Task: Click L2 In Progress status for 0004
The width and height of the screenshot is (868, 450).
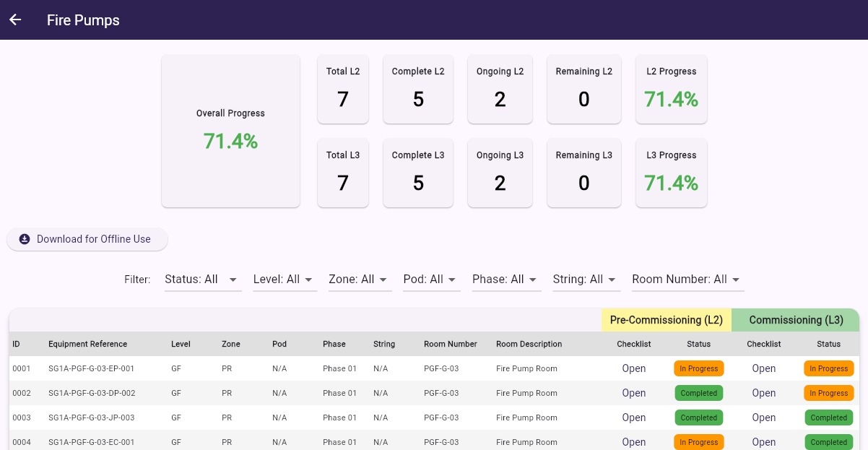Action: pos(699,442)
